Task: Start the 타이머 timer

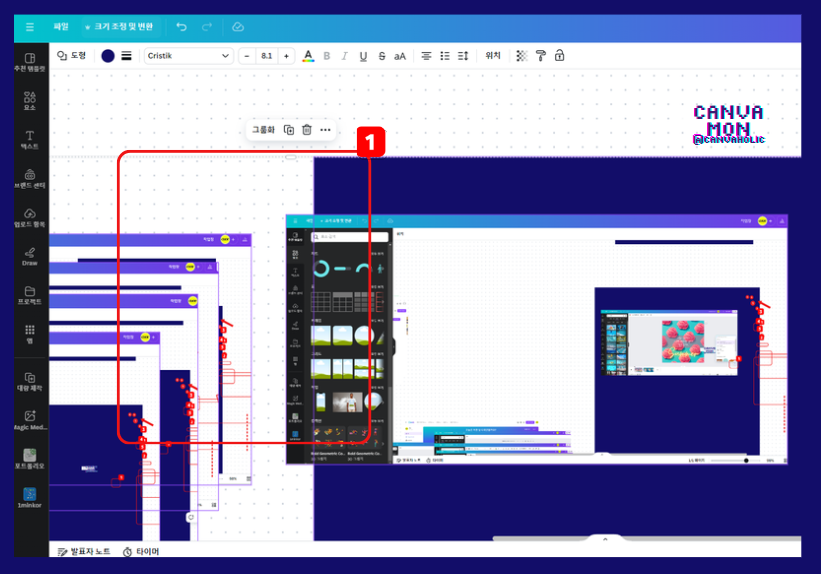Action: pos(141,551)
